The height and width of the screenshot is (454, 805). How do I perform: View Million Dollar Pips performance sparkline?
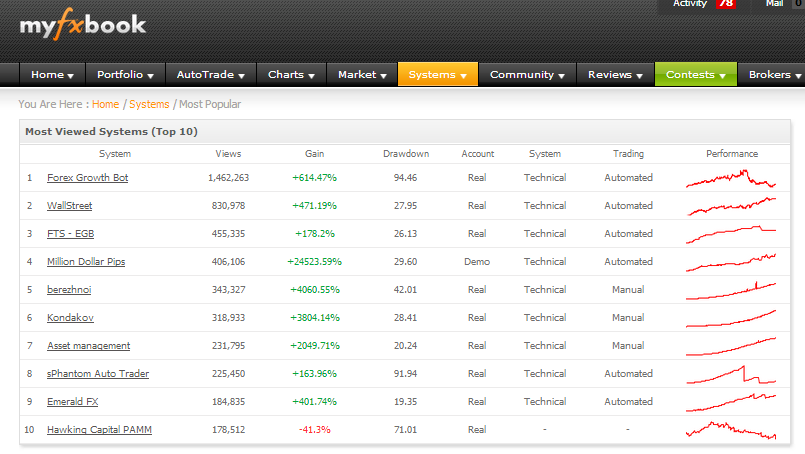pyautogui.click(x=731, y=262)
